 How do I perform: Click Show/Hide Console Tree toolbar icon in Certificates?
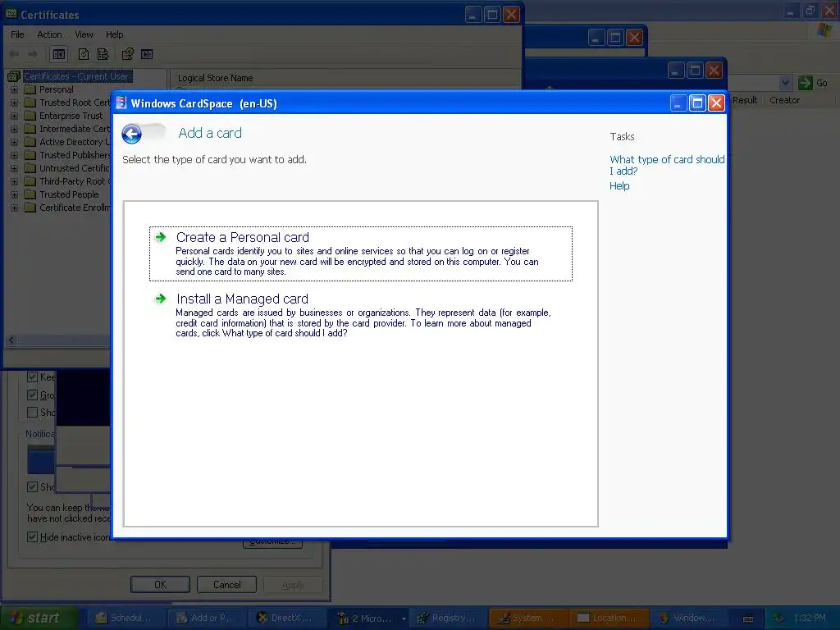coord(59,54)
